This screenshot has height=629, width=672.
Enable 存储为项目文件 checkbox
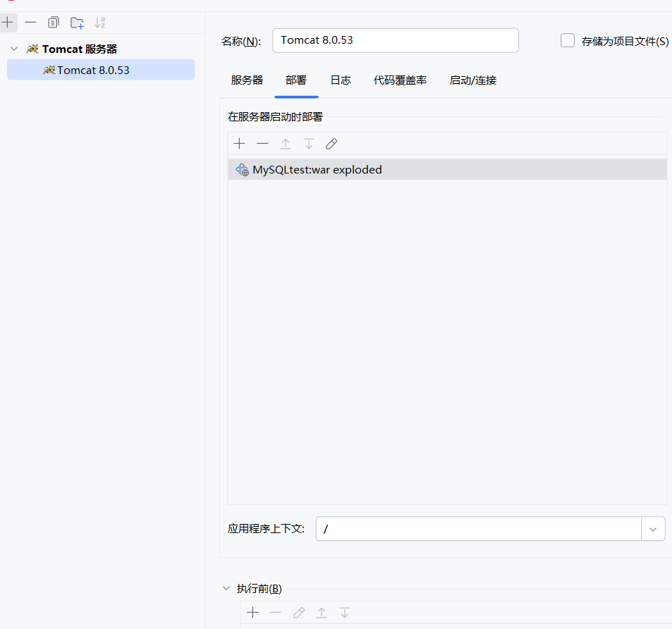pyautogui.click(x=568, y=40)
